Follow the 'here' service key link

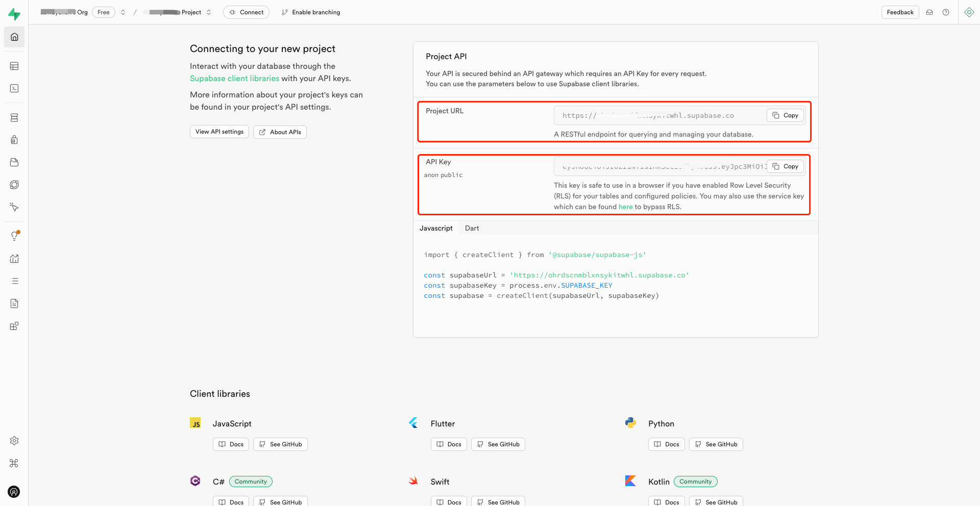625,207
